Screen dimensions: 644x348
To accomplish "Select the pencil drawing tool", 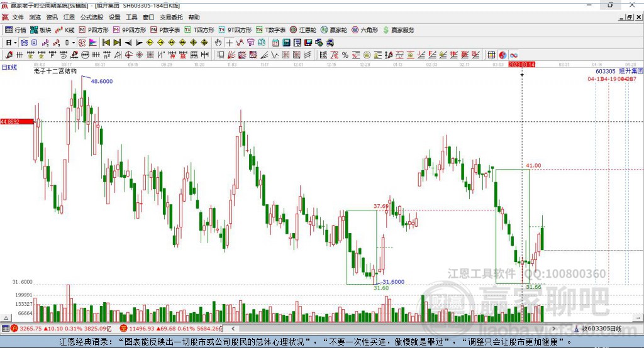I will (x=9, y=55).
